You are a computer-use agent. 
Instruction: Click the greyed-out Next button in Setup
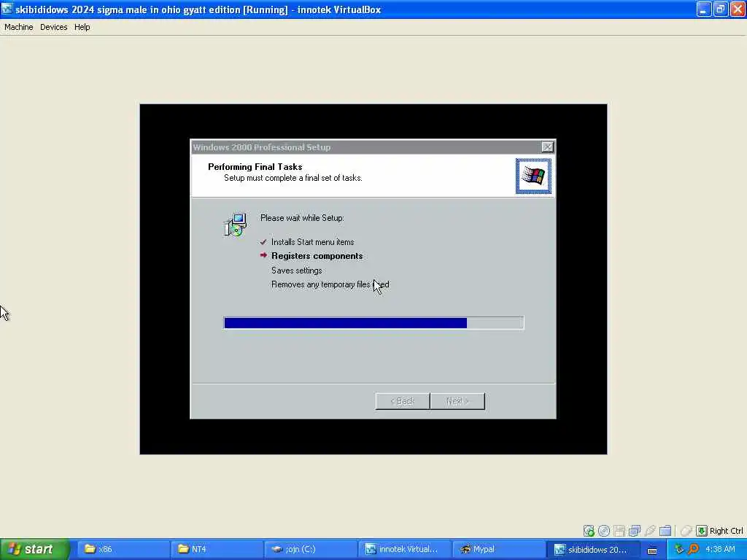(x=457, y=401)
